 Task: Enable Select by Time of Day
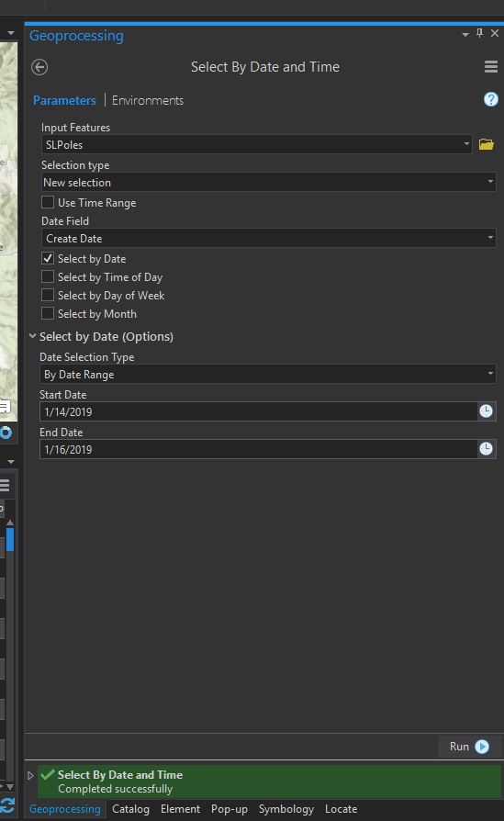tap(48, 276)
